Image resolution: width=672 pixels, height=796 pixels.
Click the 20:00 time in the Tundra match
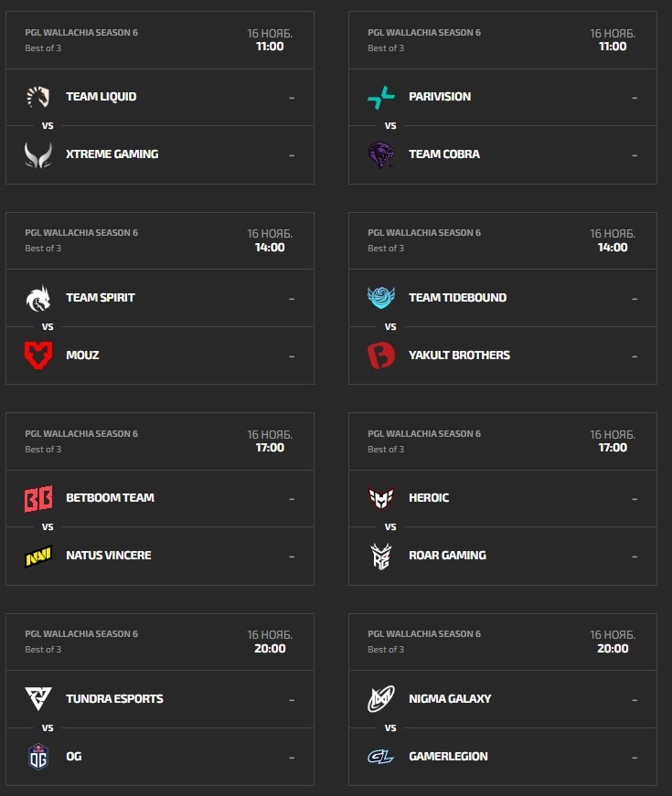270,649
